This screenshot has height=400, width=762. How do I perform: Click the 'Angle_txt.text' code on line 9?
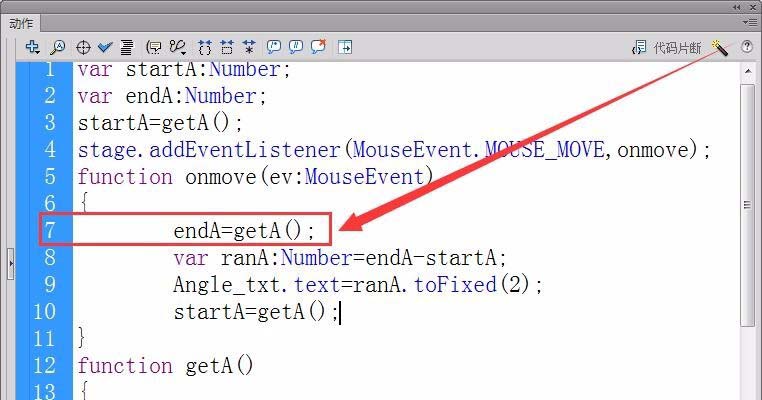pos(257,285)
